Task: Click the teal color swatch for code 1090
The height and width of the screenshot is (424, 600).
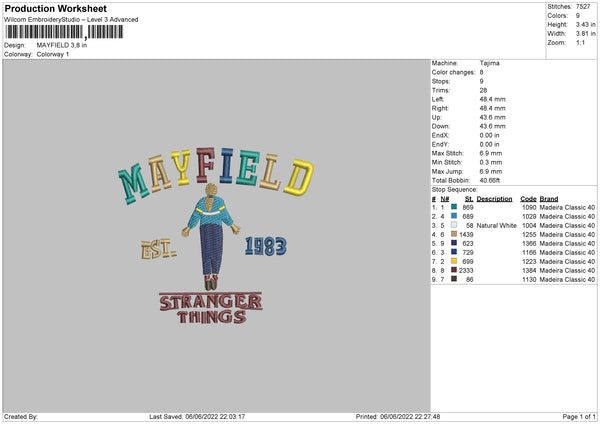Action: [x=454, y=207]
